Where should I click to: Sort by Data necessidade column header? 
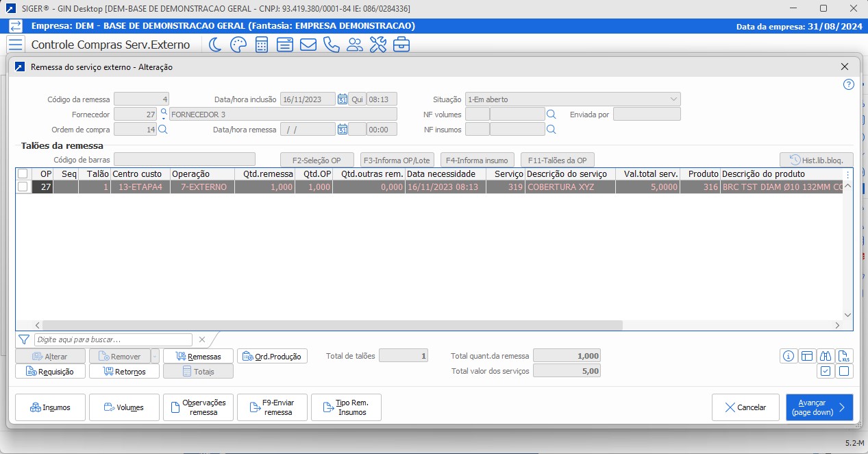[x=445, y=174]
